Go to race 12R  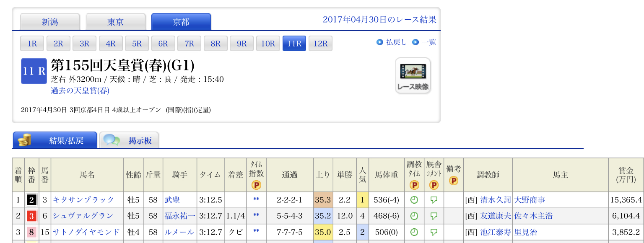pos(320,44)
